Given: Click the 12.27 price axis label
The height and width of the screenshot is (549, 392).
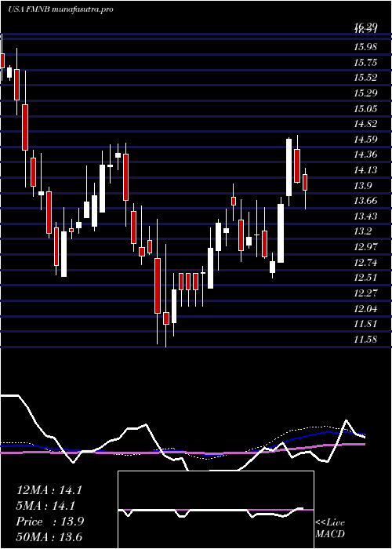Looking at the screenshot, I should (365, 293).
